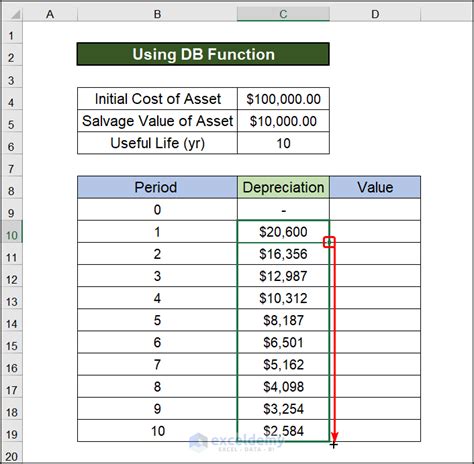Click the Period 3 cell
The width and height of the screenshot is (474, 464).
tap(157, 276)
